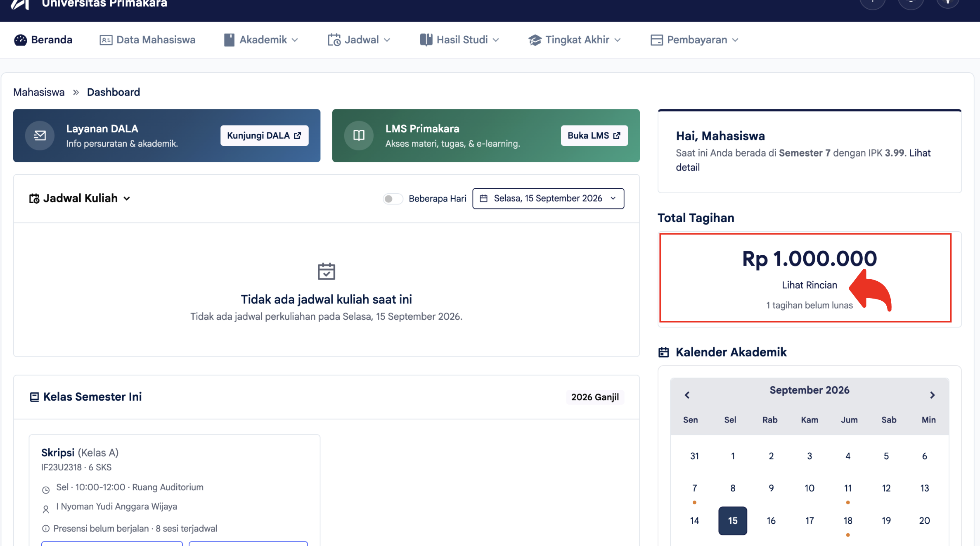Image resolution: width=980 pixels, height=546 pixels.
Task: Open the Beranda menu item
Action: (43, 40)
